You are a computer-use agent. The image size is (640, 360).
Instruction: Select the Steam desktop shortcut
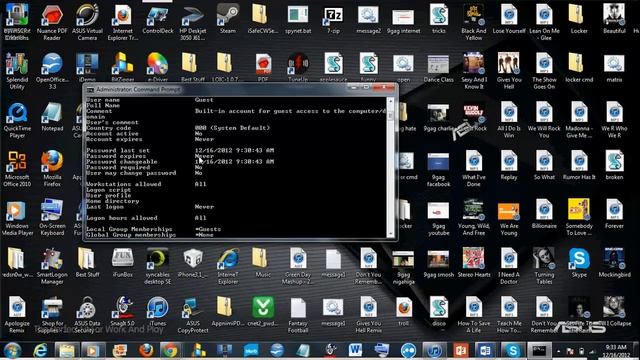click(x=228, y=19)
